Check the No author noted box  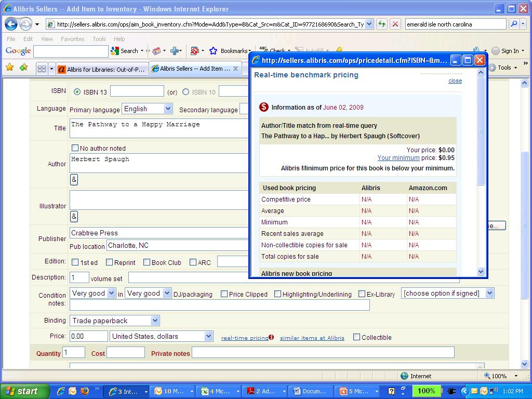(75, 148)
